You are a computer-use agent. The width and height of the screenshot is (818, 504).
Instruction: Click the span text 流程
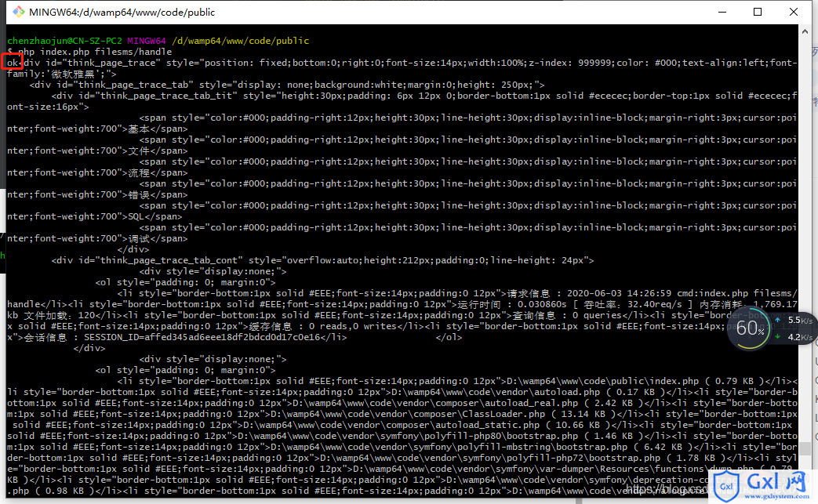tap(140, 172)
